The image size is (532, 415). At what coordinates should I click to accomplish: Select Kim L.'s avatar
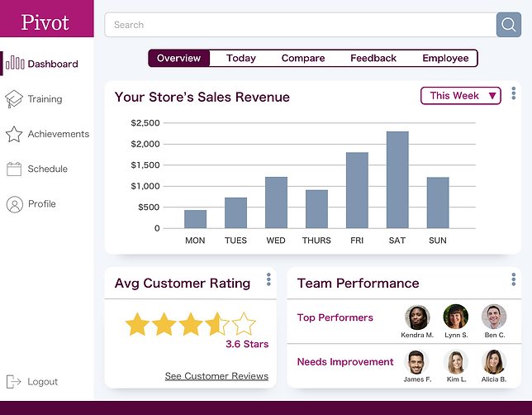point(456,362)
